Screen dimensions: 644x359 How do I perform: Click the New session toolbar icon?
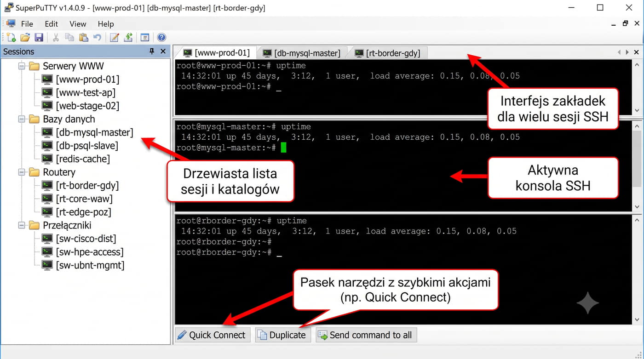[x=11, y=38]
